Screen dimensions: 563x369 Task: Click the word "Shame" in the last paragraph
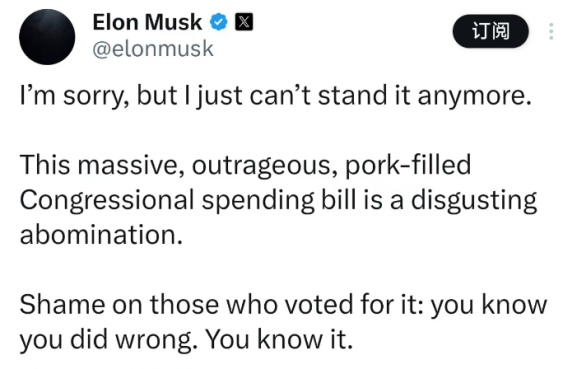tap(62, 305)
